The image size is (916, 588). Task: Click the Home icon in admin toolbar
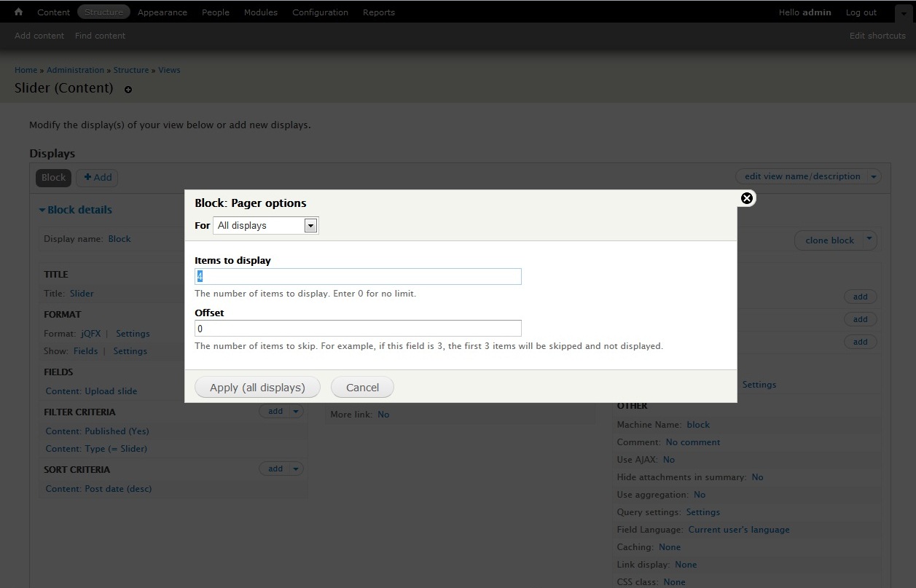coord(19,12)
